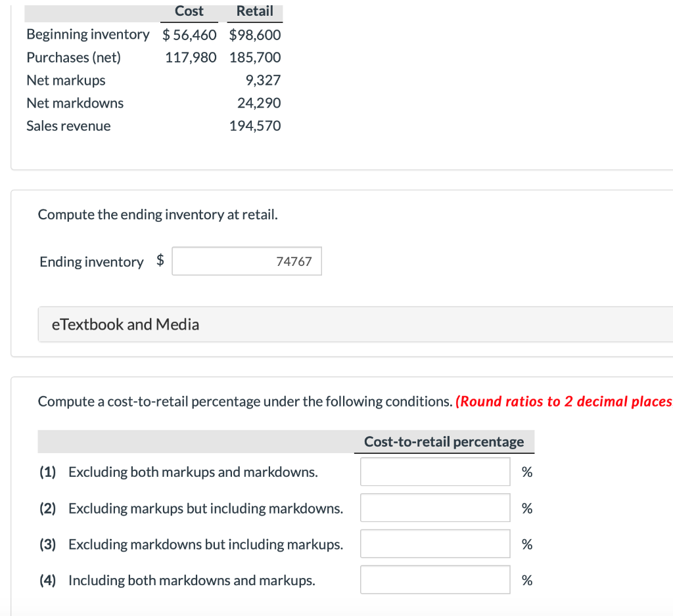673x616 pixels.
Task: Select the Beginning inventory row label
Action: tap(88, 34)
